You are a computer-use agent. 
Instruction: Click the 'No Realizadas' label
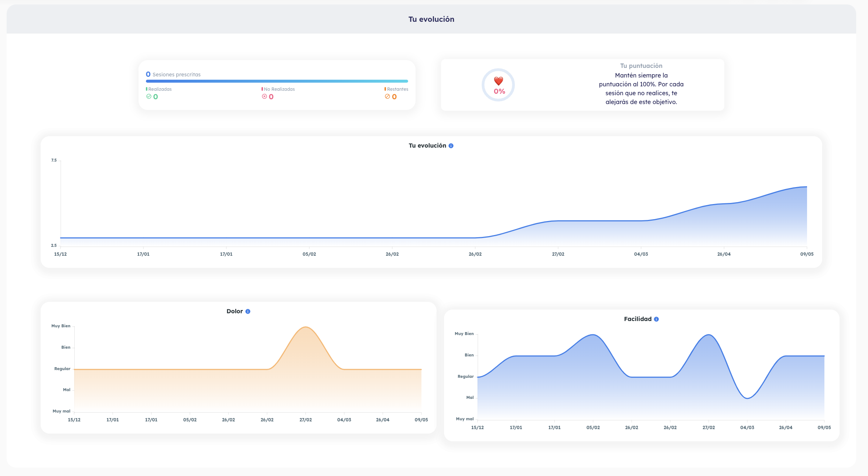[279, 89]
